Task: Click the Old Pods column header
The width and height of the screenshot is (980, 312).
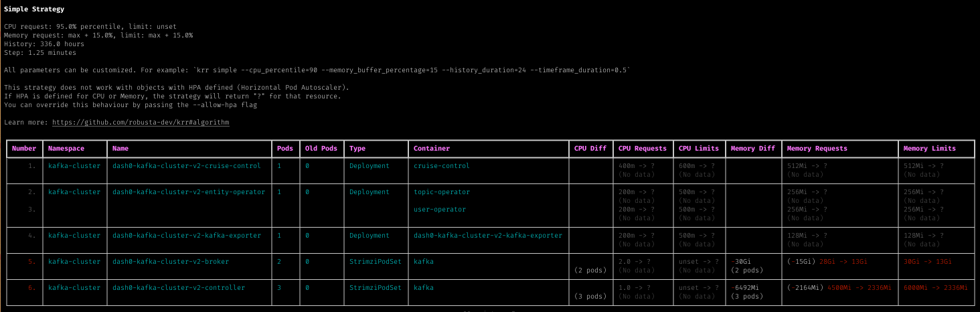Action: point(321,149)
